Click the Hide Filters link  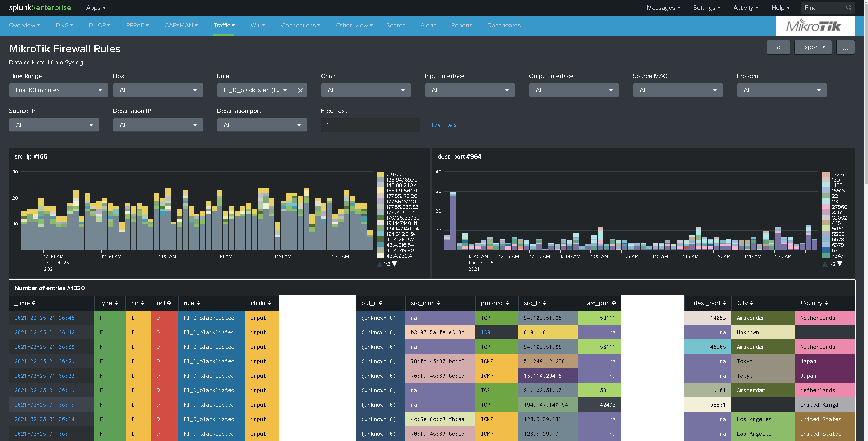(442, 125)
